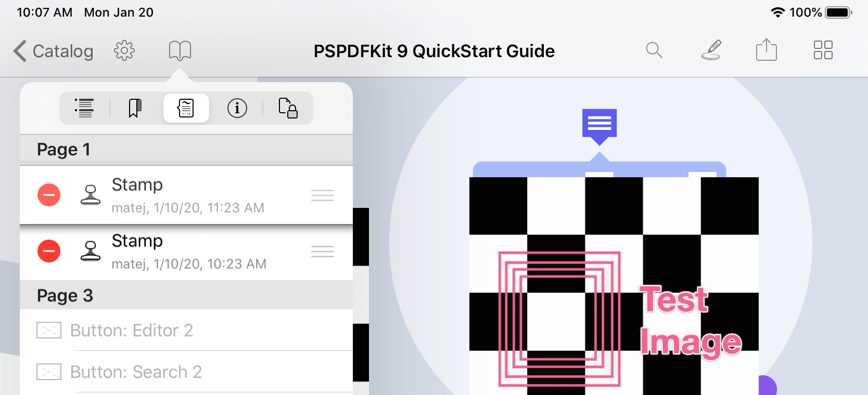Image resolution: width=868 pixels, height=395 pixels.
Task: Open the Document Info tab
Action: point(237,108)
